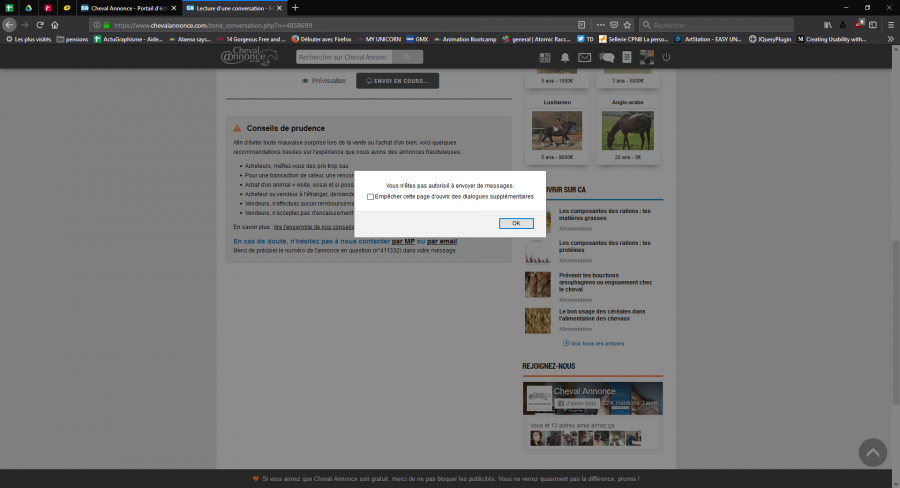Click the Lusitanien horse thumbnail
Image resolution: width=900 pixels, height=488 pixels.
coord(558,129)
